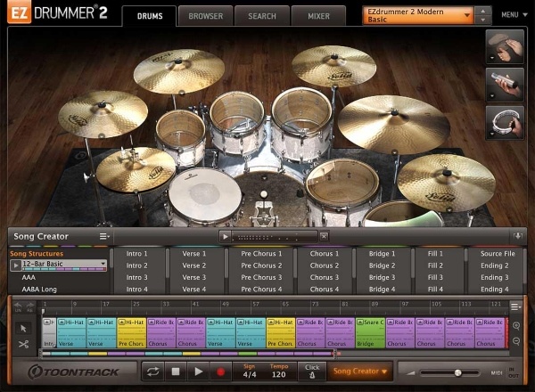Viewport: 535px width, 392px height.
Task: Play the tambourine percussion thumbnail
Action: tap(505, 123)
